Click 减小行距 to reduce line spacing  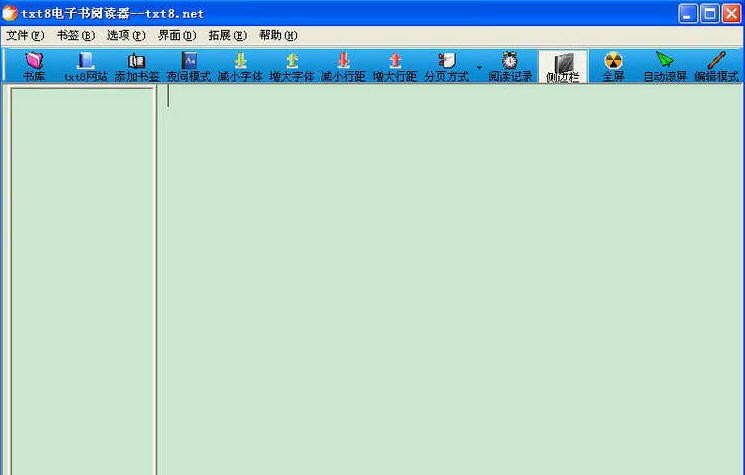click(343, 66)
